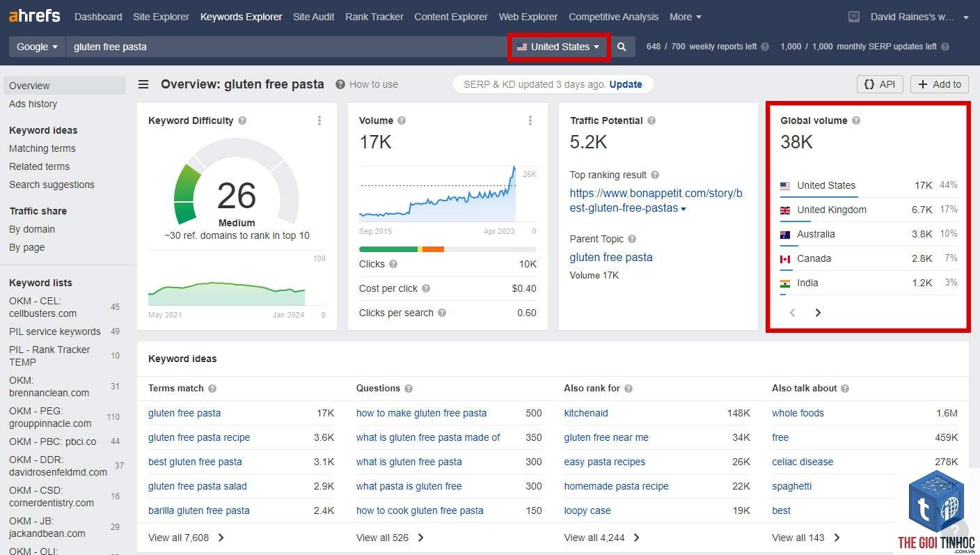The width and height of the screenshot is (980, 555).
Task: Click Clicks per search help icon
Action: [x=442, y=313]
